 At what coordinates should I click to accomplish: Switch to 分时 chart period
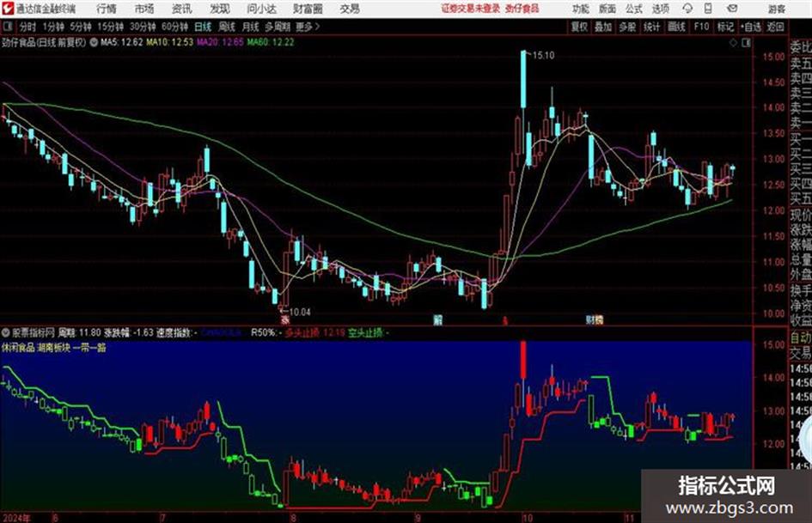[28, 27]
